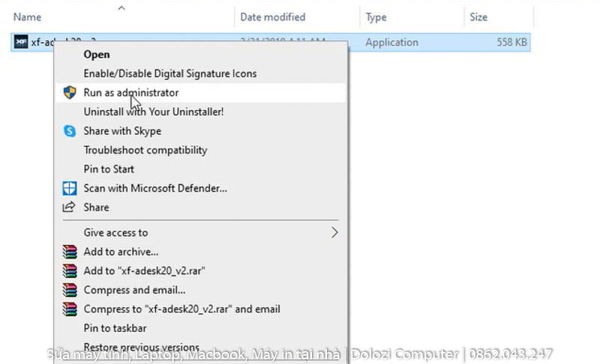The height and width of the screenshot is (364, 600).
Task: Choose Uninstall with Your Uninstaller!
Action: [x=153, y=112]
